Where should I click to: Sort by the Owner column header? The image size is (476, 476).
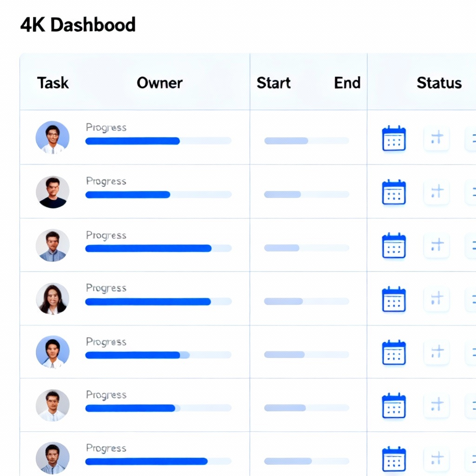click(159, 83)
